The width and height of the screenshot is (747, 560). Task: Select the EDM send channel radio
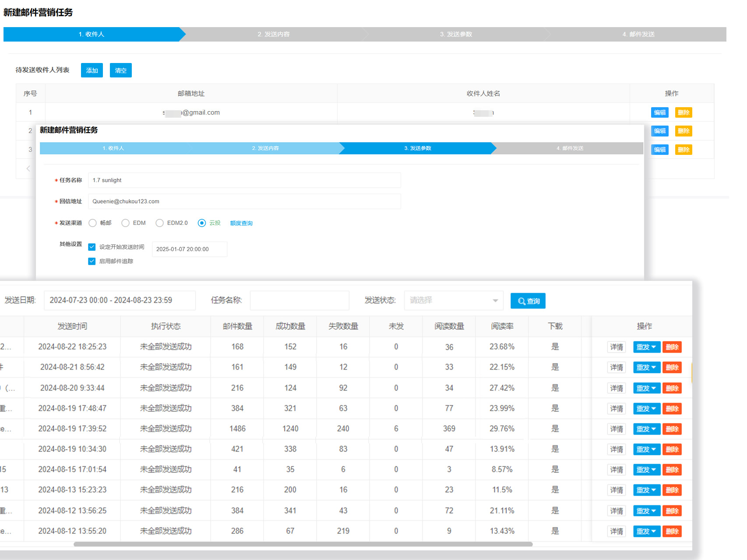click(x=125, y=223)
